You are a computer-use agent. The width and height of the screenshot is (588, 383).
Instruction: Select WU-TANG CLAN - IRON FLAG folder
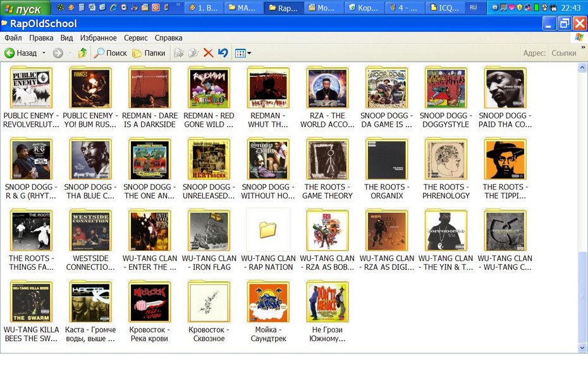pyautogui.click(x=209, y=240)
